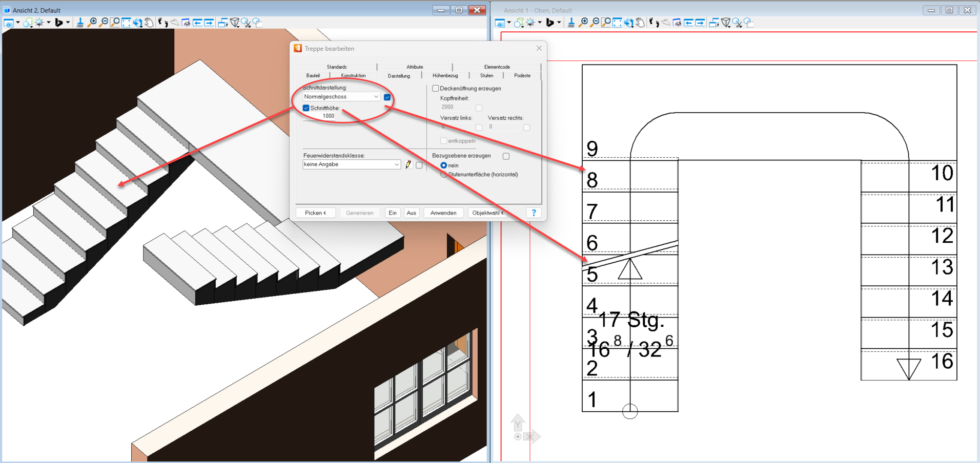The width and height of the screenshot is (980, 463).
Task: Toggle the Schnitthöhe checkbox
Action: coord(306,108)
